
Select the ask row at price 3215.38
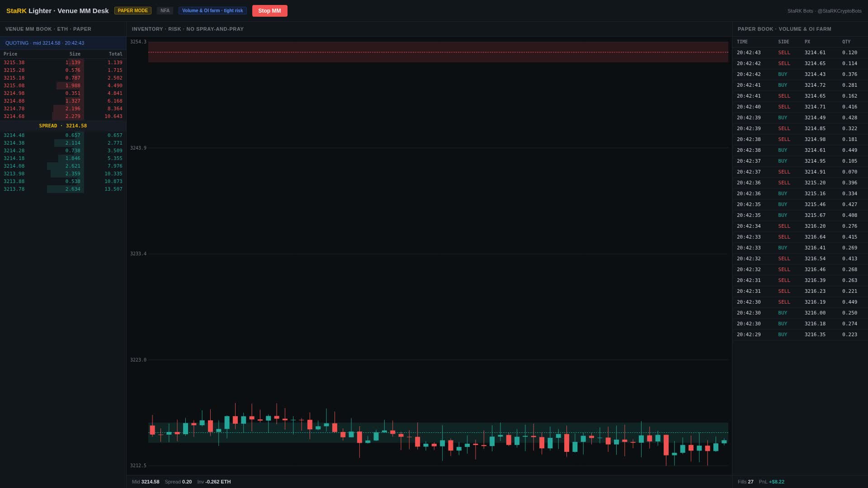[x=63, y=63]
